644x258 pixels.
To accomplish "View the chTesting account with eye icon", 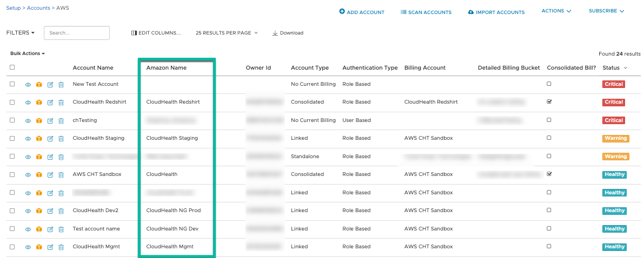I will (x=28, y=121).
